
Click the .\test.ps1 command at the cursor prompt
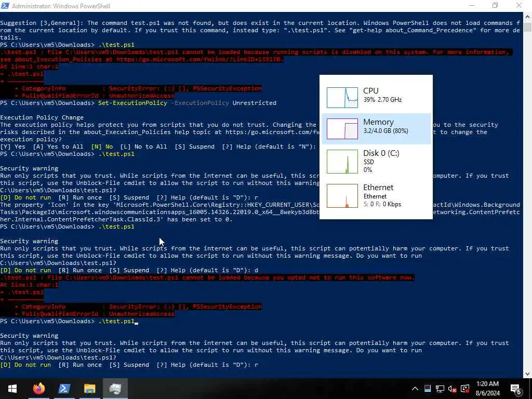coord(116,321)
